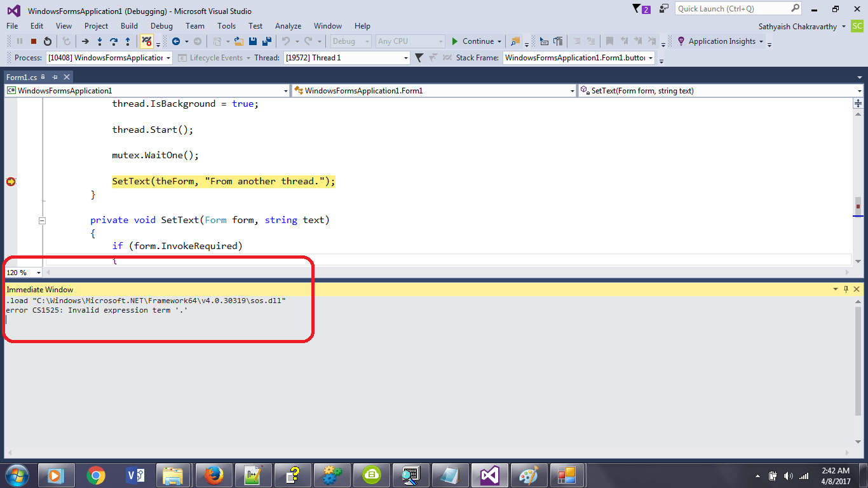Toggle the breakpoint on the SetText line
The image size is (868, 488).
[x=11, y=182]
